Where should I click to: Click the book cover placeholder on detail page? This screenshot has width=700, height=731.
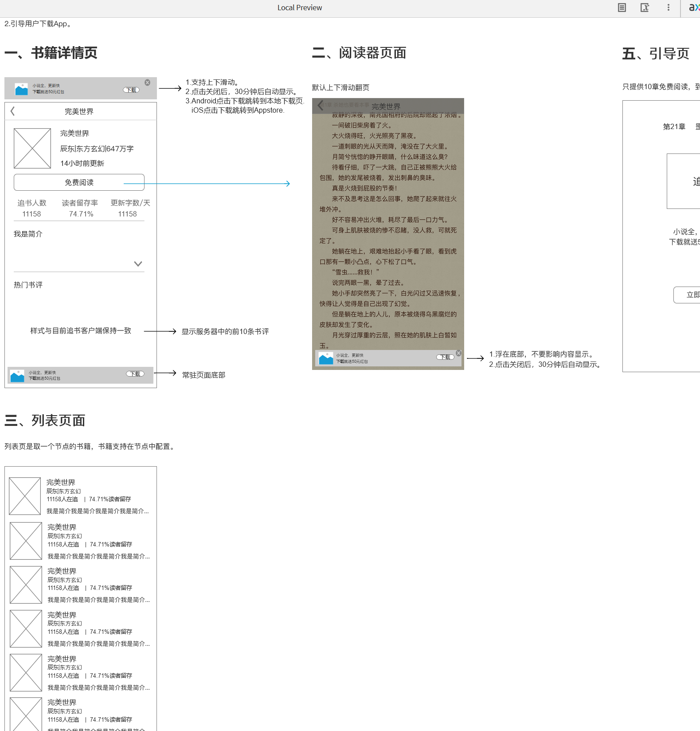tap(32, 148)
